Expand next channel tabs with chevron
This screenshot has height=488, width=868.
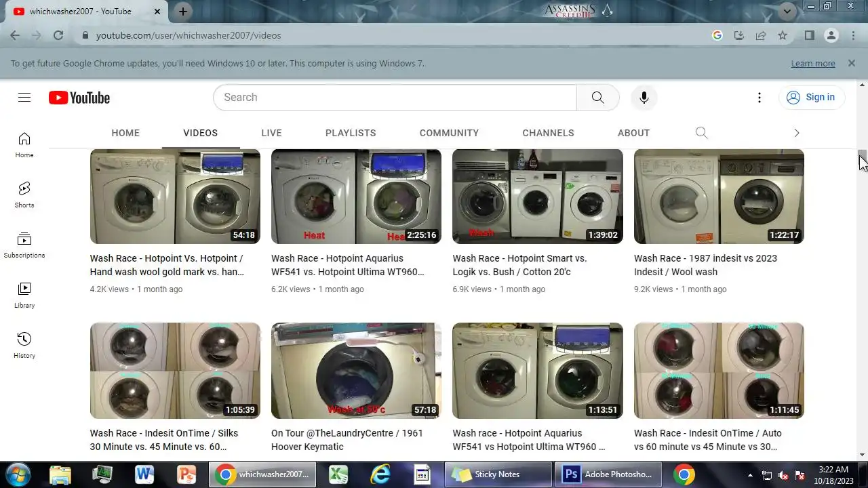click(797, 133)
